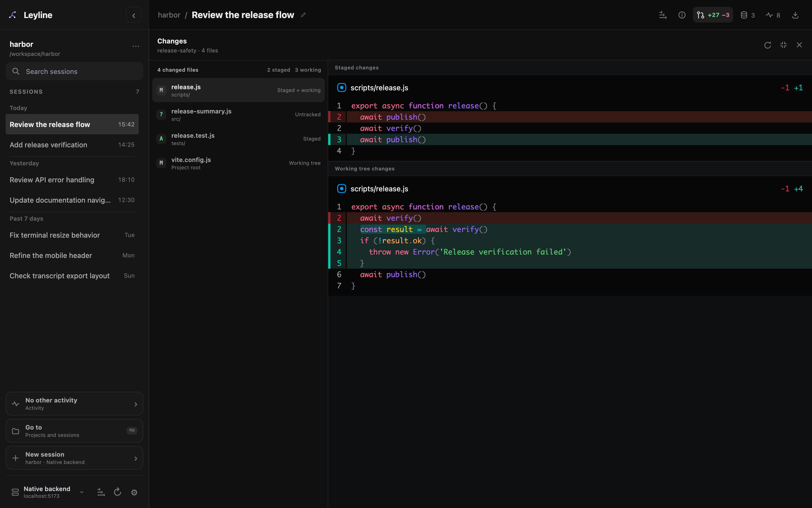Click the Leyline logo icon
This screenshot has height=508, width=812.
point(13,15)
